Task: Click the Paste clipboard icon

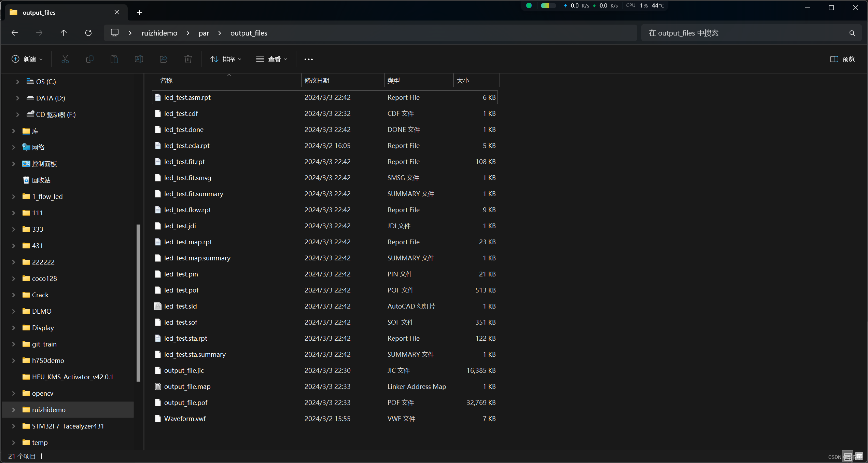Action: click(114, 59)
